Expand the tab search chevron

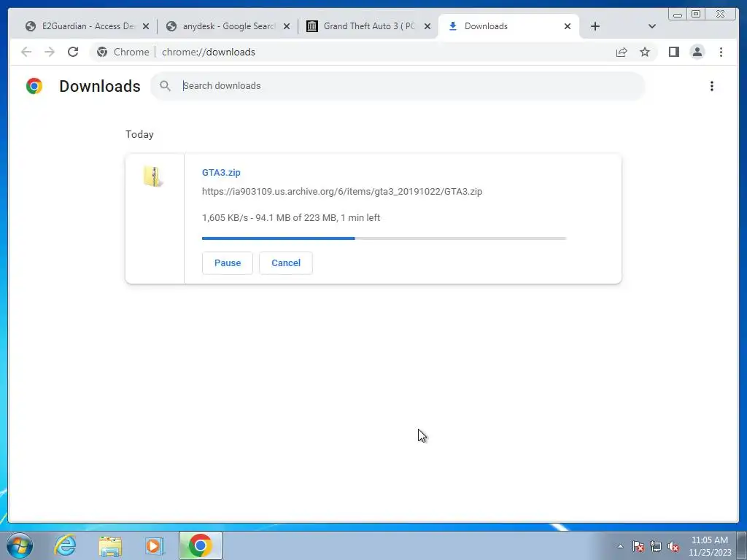click(652, 26)
